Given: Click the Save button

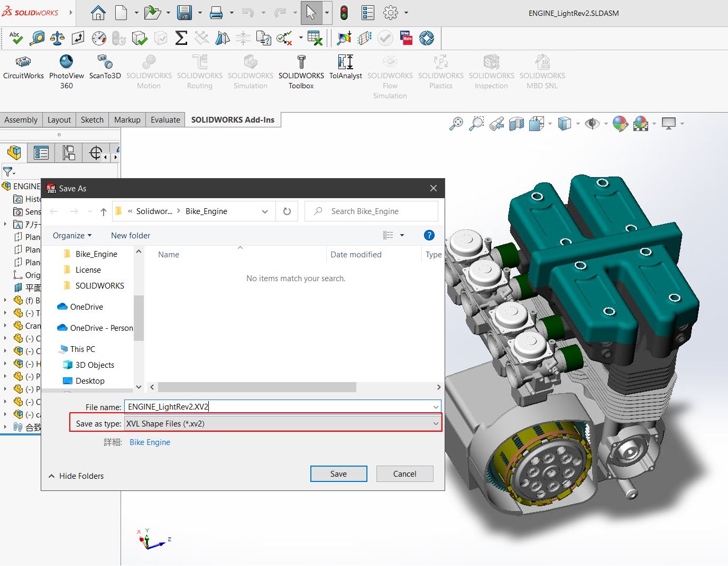Looking at the screenshot, I should (x=338, y=474).
